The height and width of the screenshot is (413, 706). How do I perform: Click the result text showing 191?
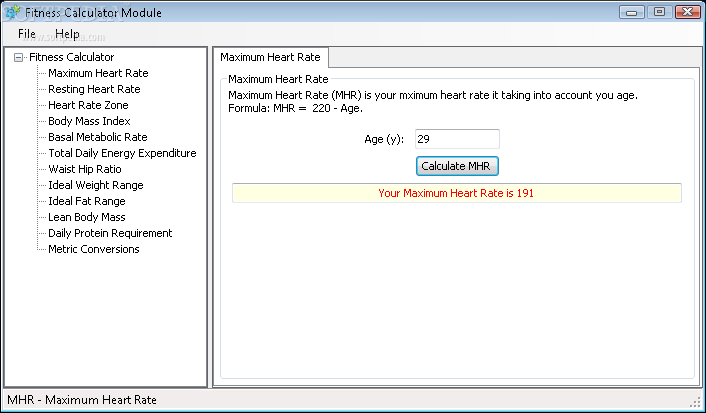(456, 193)
